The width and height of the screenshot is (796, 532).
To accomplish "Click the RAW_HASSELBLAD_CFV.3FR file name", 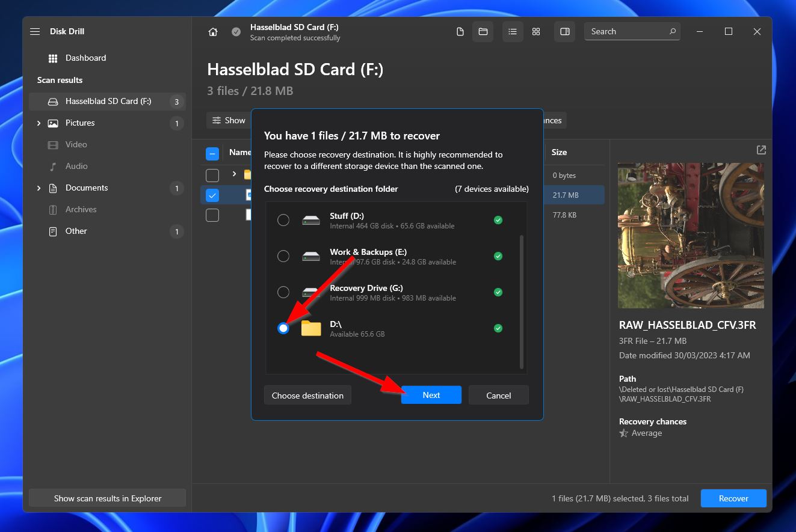I will tap(687, 325).
